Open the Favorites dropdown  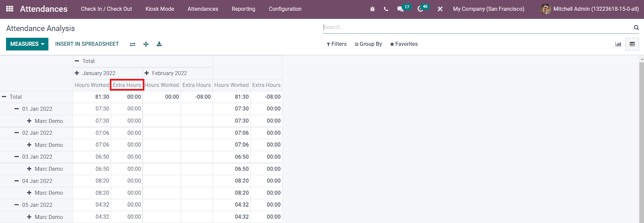point(404,44)
